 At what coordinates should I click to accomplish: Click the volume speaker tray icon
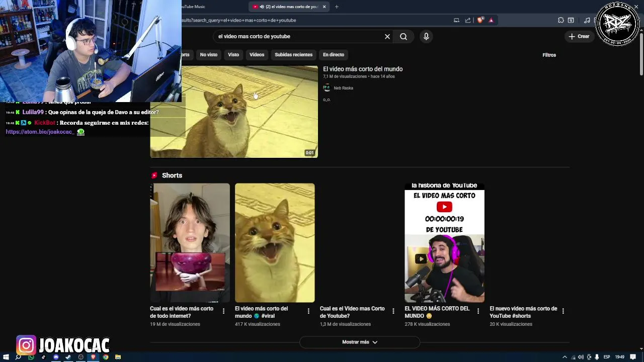click(x=581, y=357)
